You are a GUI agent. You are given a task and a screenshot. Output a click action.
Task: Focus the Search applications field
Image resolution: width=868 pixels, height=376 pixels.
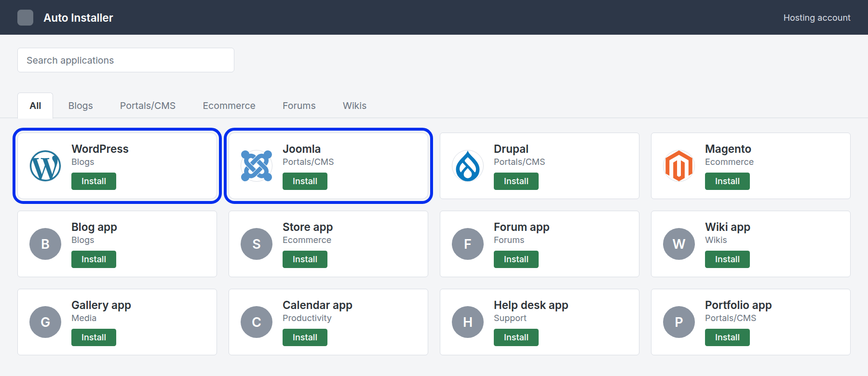coord(126,60)
